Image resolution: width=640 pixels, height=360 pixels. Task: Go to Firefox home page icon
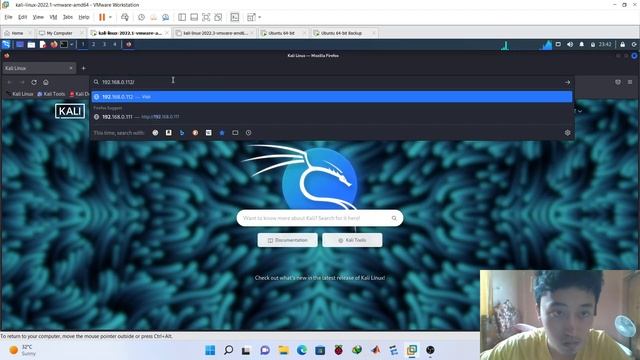[46, 82]
